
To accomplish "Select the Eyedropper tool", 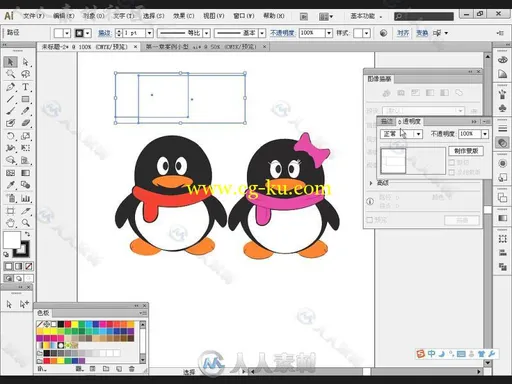I will [x=10, y=185].
